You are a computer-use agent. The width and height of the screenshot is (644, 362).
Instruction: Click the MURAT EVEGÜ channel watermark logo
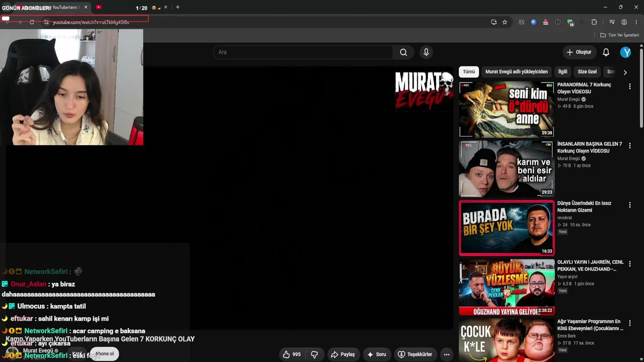tap(424, 90)
